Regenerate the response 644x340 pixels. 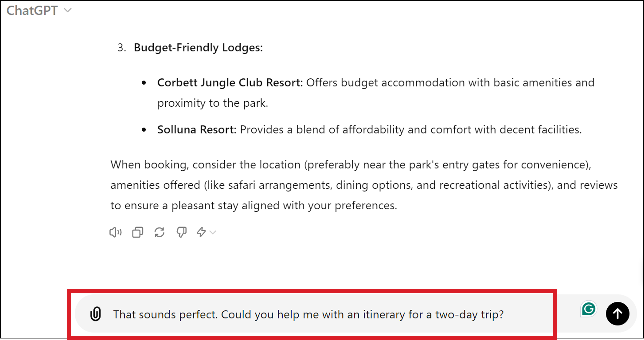click(x=159, y=232)
